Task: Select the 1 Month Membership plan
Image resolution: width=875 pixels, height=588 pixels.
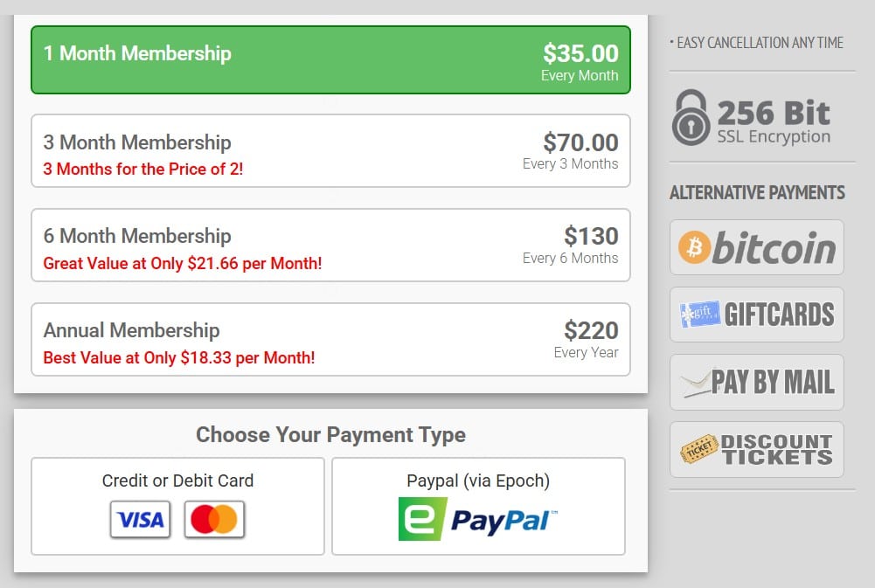Action: click(x=331, y=59)
